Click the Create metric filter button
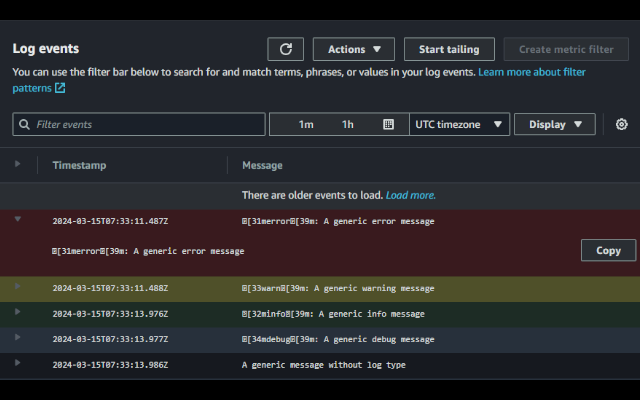The image size is (640, 400). (x=566, y=49)
